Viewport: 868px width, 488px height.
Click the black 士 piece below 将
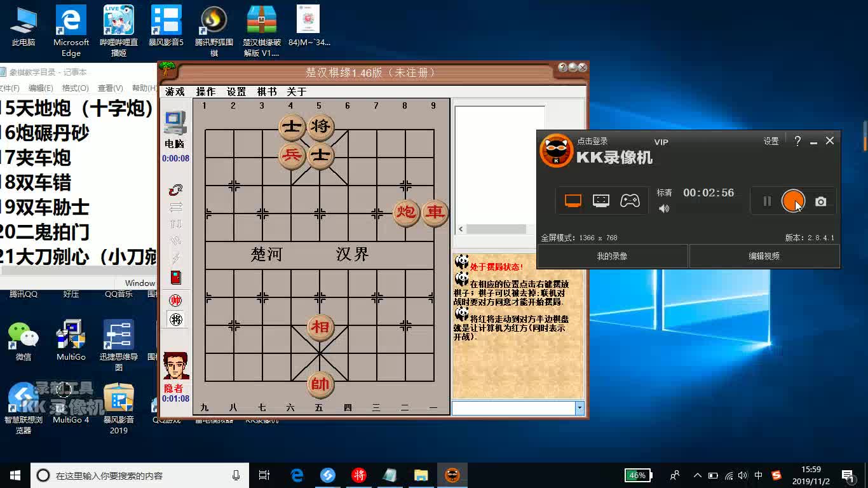click(320, 155)
